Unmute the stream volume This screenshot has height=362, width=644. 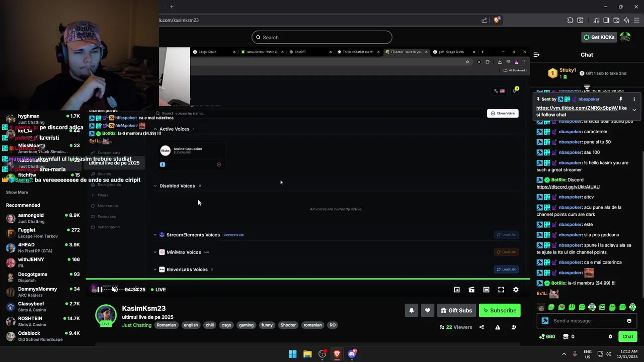click(x=115, y=290)
